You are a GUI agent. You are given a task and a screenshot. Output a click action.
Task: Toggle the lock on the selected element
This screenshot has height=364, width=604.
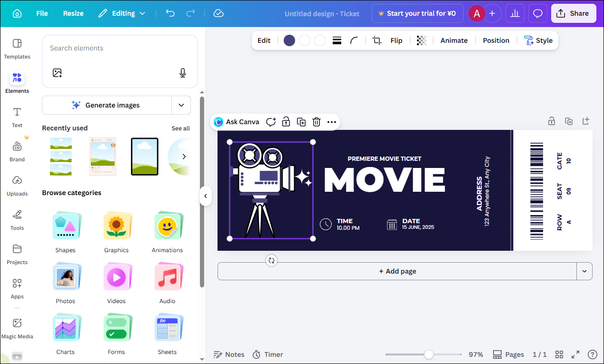point(286,122)
